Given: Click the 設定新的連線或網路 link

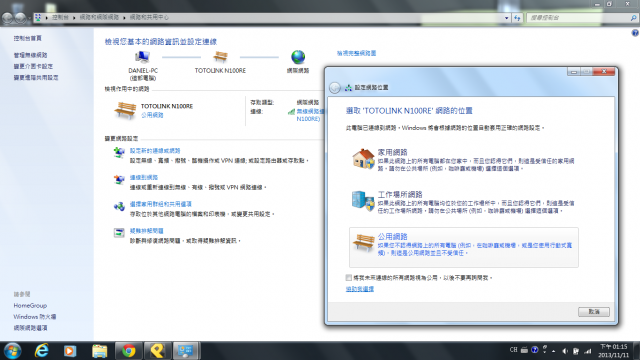Looking at the screenshot, I should tap(155, 151).
